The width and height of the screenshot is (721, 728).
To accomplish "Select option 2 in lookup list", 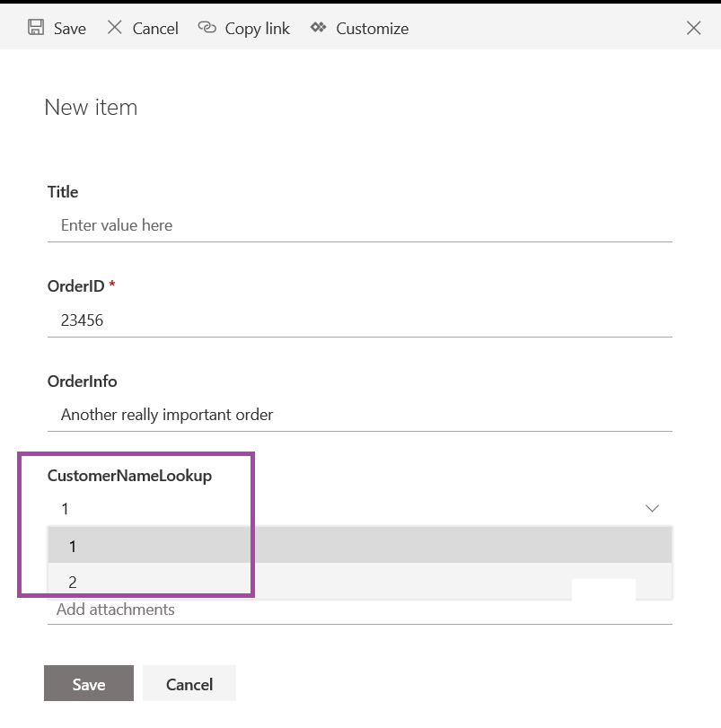I will coord(360,581).
